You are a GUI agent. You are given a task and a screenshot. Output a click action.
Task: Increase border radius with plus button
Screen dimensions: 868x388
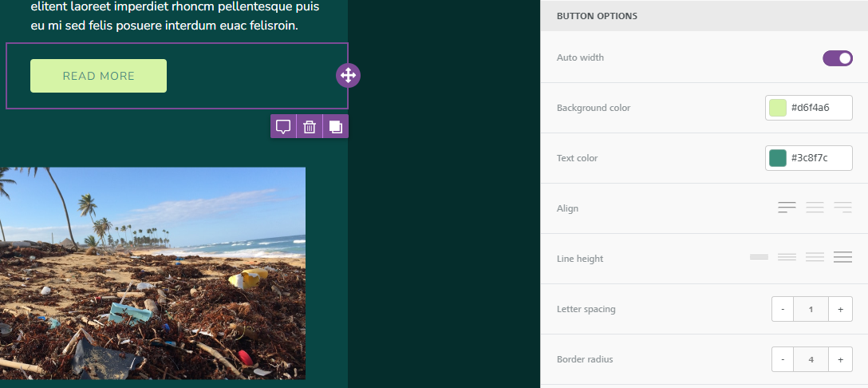[x=840, y=359]
